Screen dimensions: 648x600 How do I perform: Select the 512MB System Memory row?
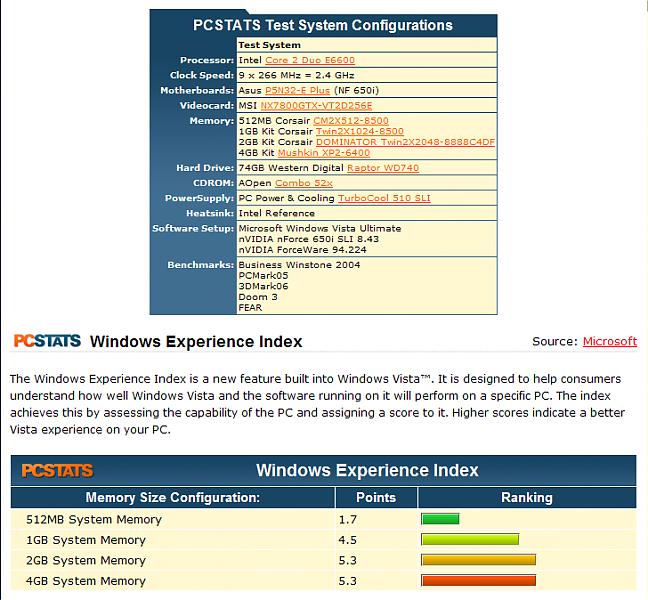click(324, 519)
